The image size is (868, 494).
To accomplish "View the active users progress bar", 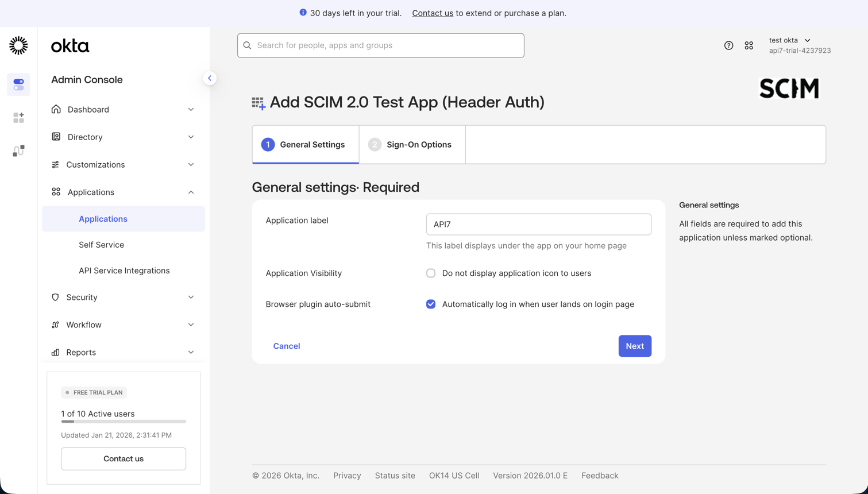I will (123, 422).
